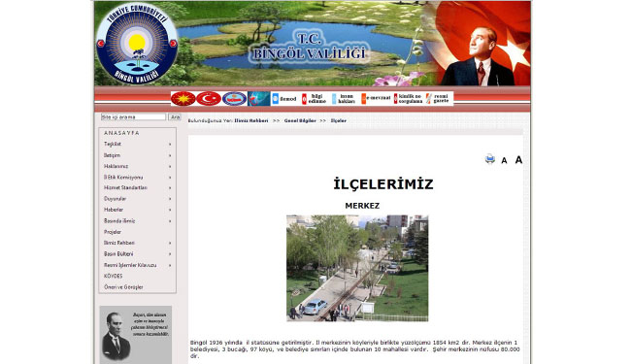Click the İLÇELERİMİZ page heading
Image resolution: width=631 pixels, height=364 pixels.
click(383, 184)
